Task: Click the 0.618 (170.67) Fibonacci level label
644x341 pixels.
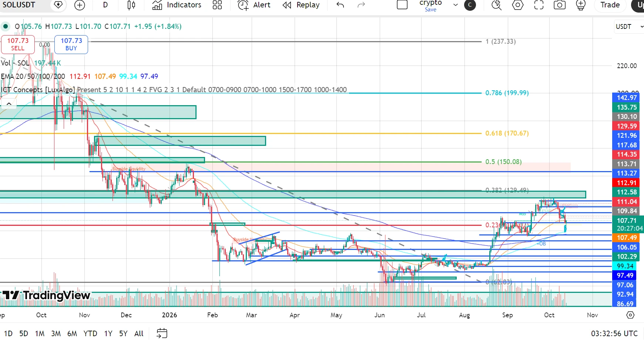Action: [507, 133]
